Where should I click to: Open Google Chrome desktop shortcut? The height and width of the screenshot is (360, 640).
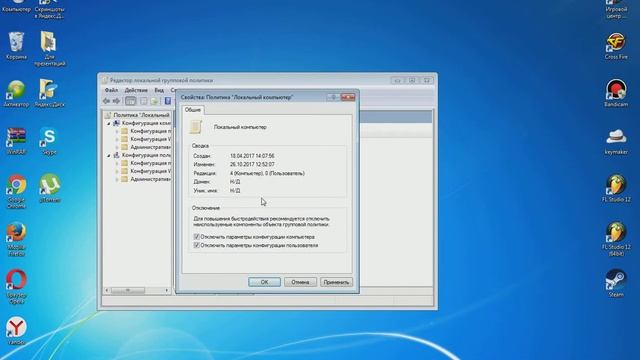[16, 191]
